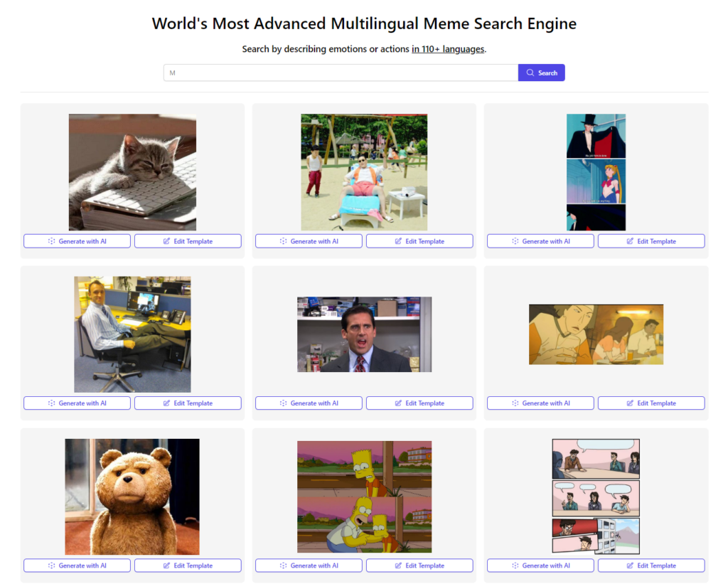Edit Template for anime diner meme
The image size is (728, 584).
pyautogui.click(x=651, y=403)
